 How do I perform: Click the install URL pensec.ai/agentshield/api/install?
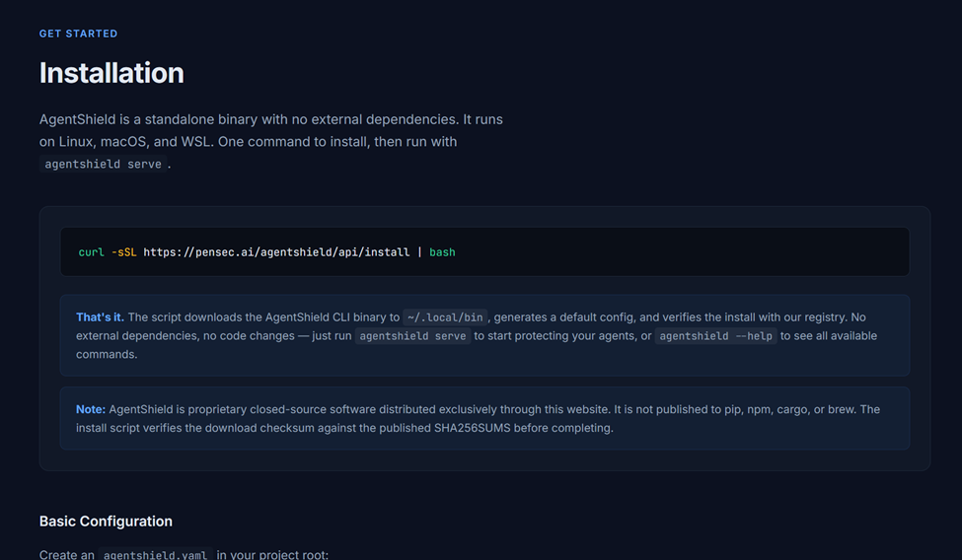point(276,252)
